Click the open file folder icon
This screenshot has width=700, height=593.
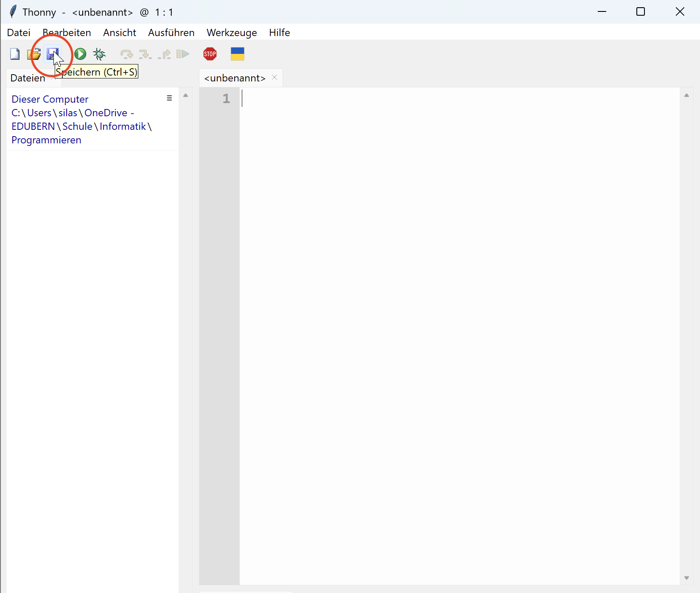[x=34, y=54]
